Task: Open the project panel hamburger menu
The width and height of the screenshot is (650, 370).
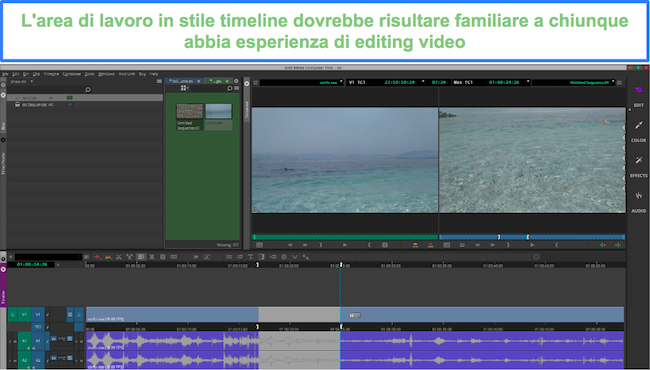Action: 159,82
